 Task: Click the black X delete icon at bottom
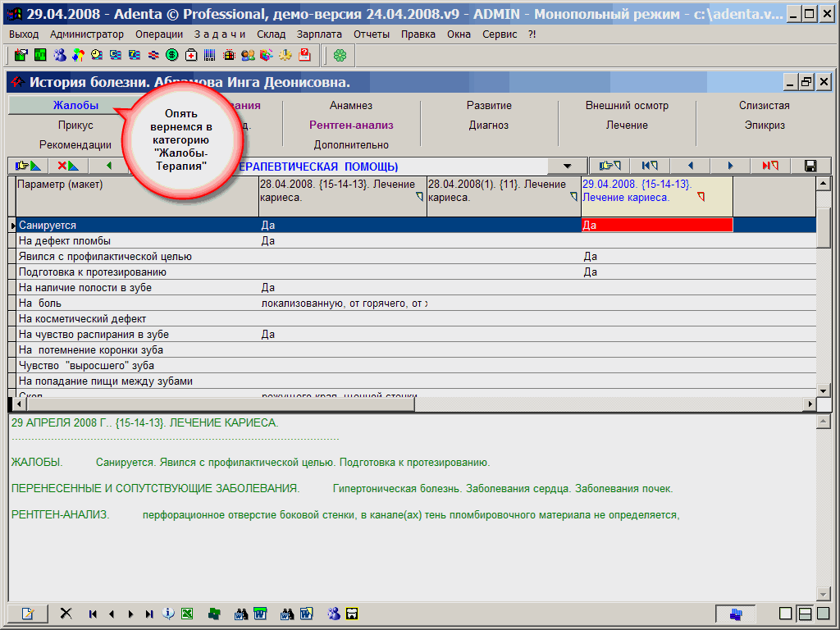tap(66, 614)
